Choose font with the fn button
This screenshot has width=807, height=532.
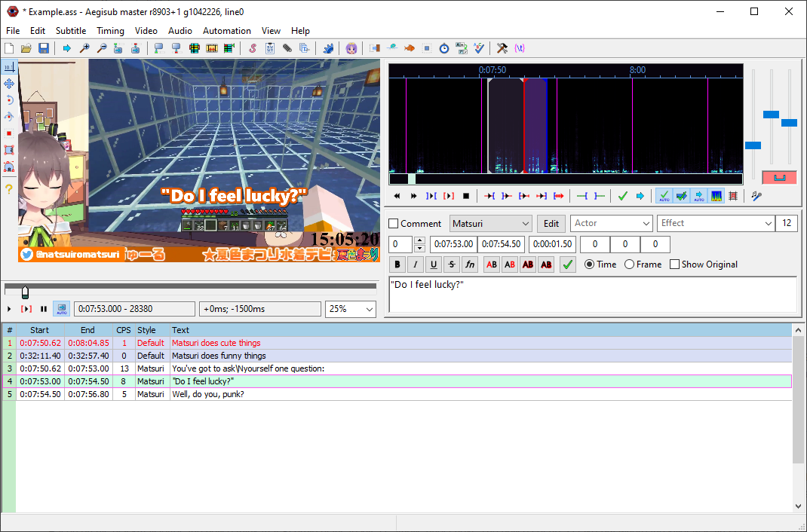pos(470,264)
